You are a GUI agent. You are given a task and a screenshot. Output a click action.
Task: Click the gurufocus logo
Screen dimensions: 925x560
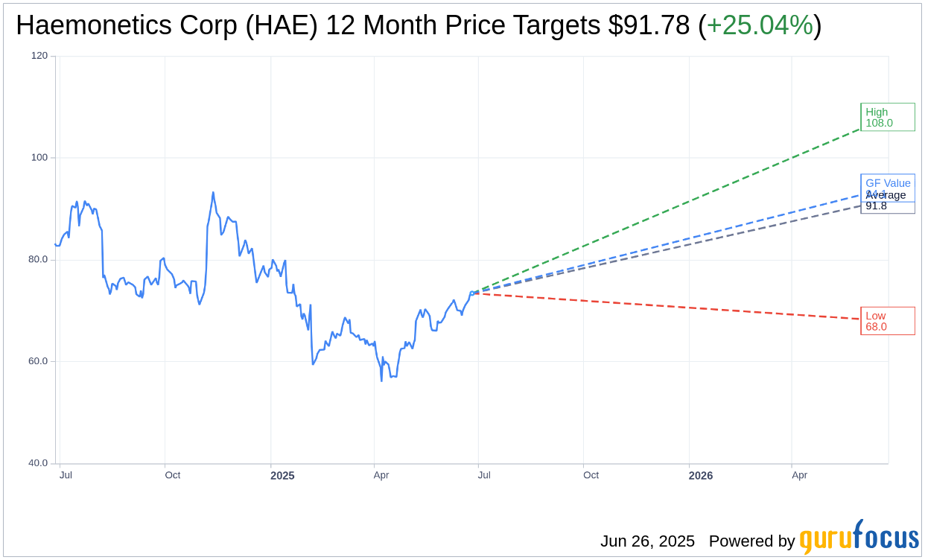858,538
